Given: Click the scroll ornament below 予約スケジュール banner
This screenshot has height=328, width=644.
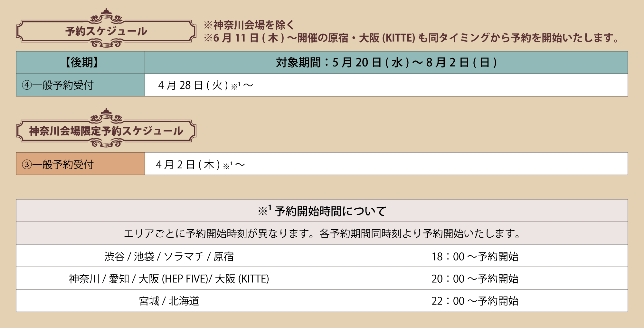Looking at the screenshot, I should 106,44.
